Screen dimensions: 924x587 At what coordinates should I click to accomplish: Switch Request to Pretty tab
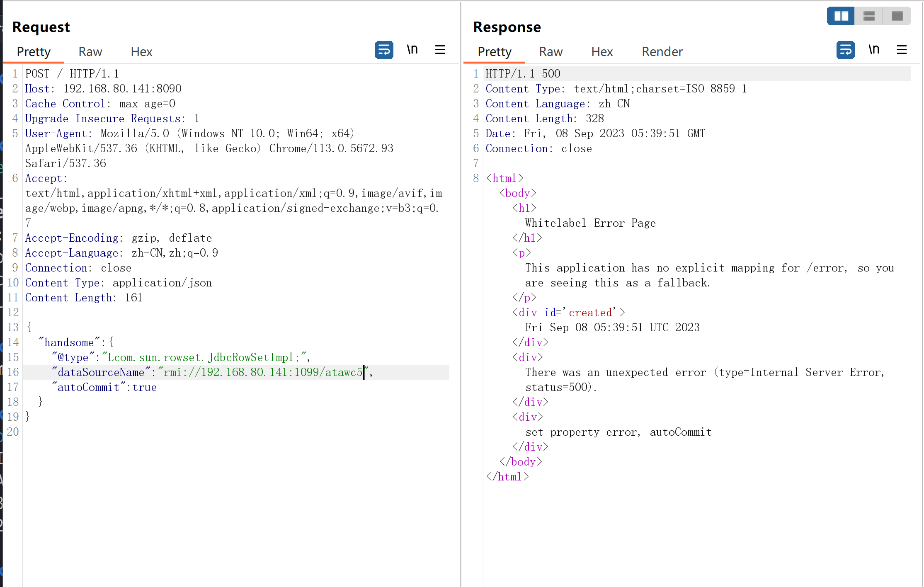34,52
